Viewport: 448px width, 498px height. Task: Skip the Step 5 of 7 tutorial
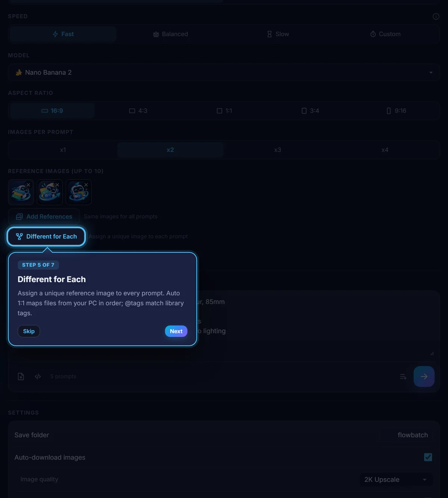click(x=29, y=331)
